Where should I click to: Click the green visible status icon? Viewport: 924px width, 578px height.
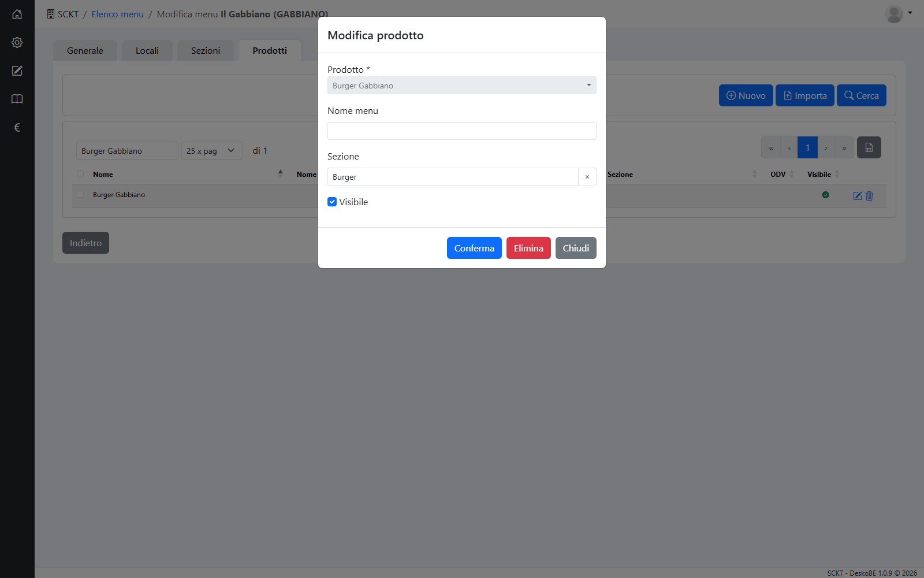pos(825,195)
